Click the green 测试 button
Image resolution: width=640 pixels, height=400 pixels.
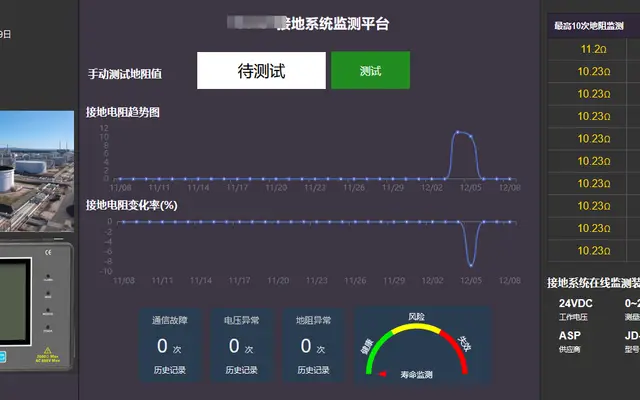370,70
